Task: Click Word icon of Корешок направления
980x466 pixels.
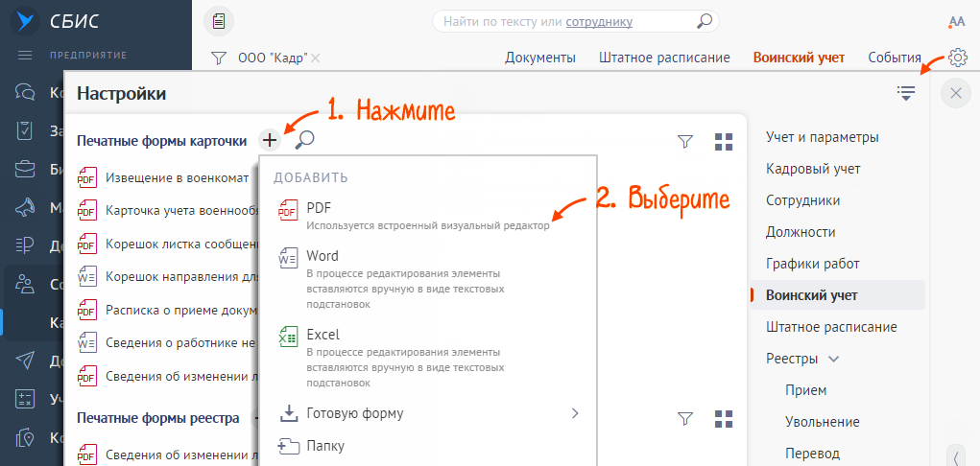Action: pyautogui.click(x=86, y=276)
